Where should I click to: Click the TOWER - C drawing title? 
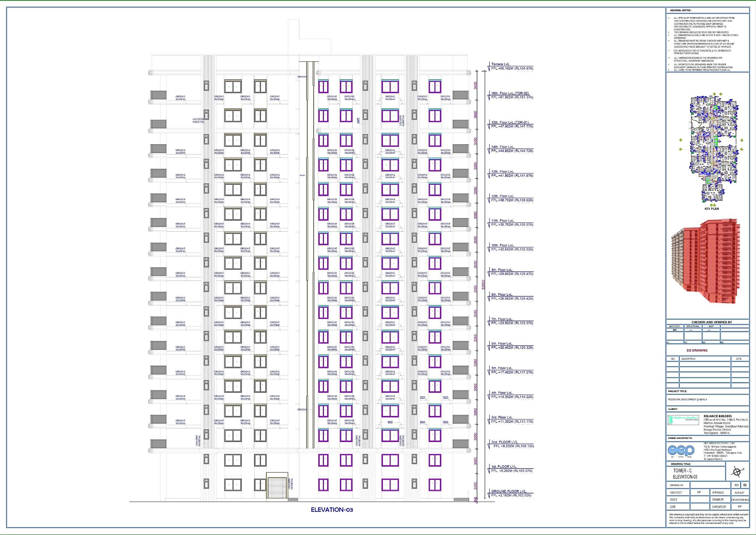tap(682, 470)
